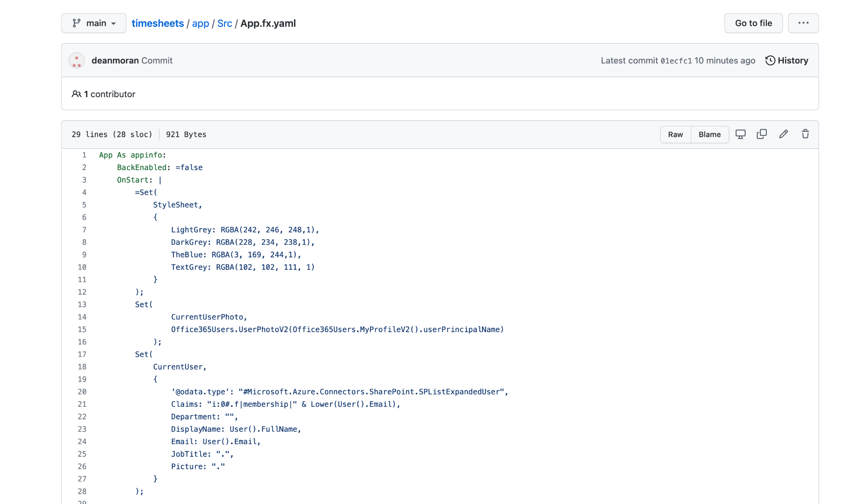Select line number 28

(x=82, y=492)
